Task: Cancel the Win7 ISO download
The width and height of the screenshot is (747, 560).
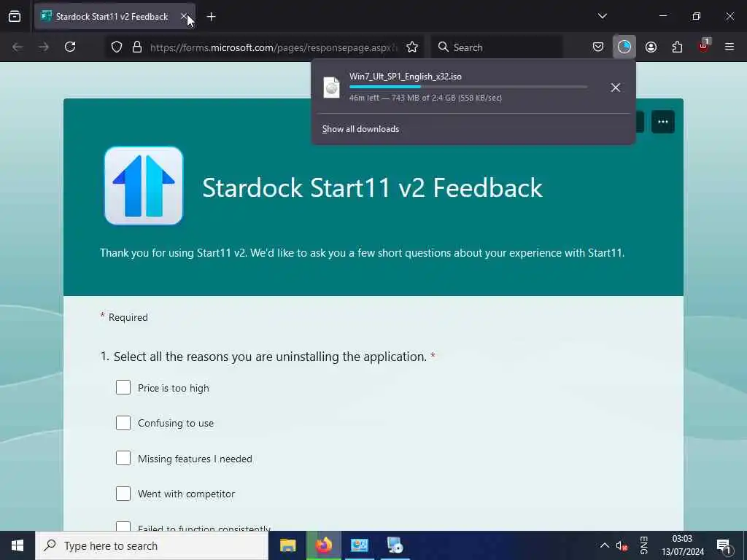Action: click(x=615, y=87)
